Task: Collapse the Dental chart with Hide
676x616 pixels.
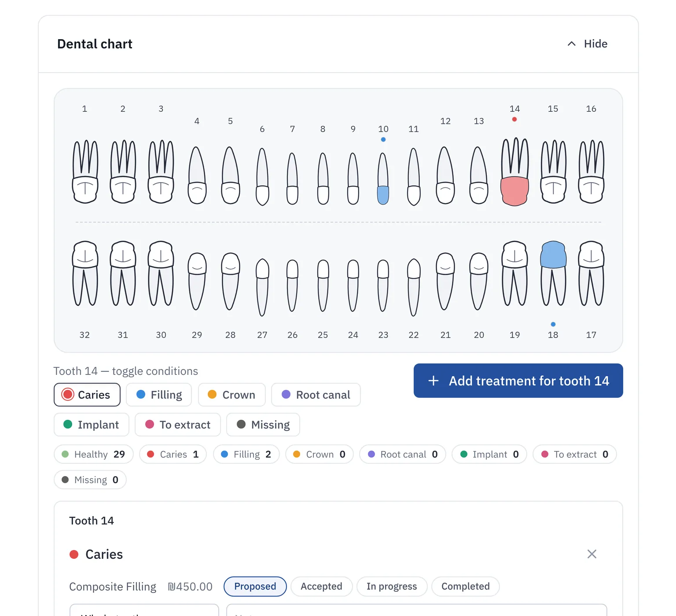Action: point(587,44)
